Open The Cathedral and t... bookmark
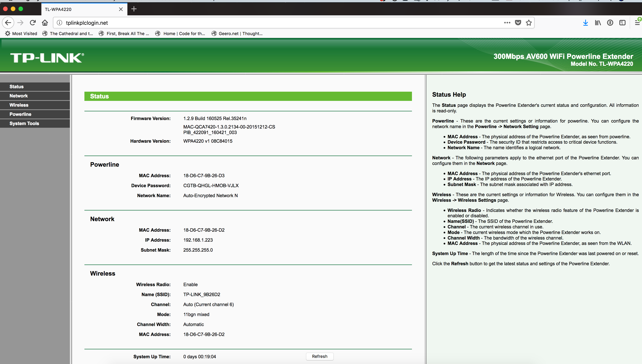642x364 pixels. [68, 34]
